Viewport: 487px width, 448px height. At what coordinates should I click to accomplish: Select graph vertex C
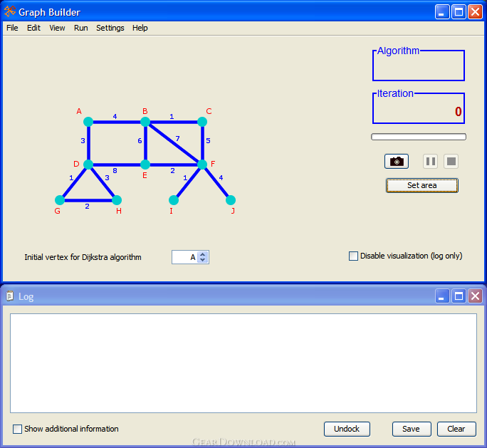click(202, 122)
